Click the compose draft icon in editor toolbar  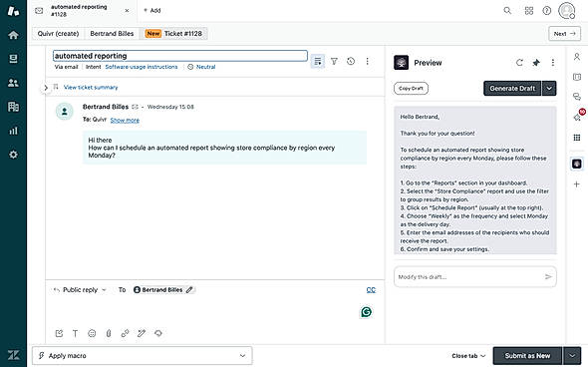tap(59, 333)
